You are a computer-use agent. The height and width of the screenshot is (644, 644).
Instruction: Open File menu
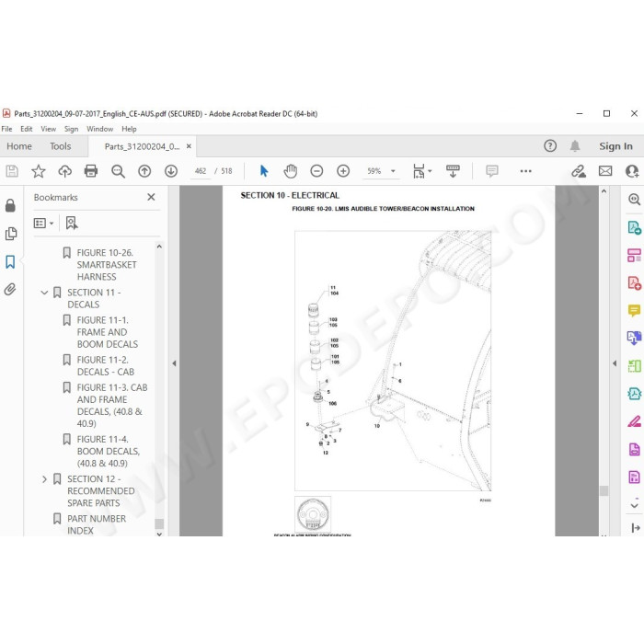(x=6, y=129)
